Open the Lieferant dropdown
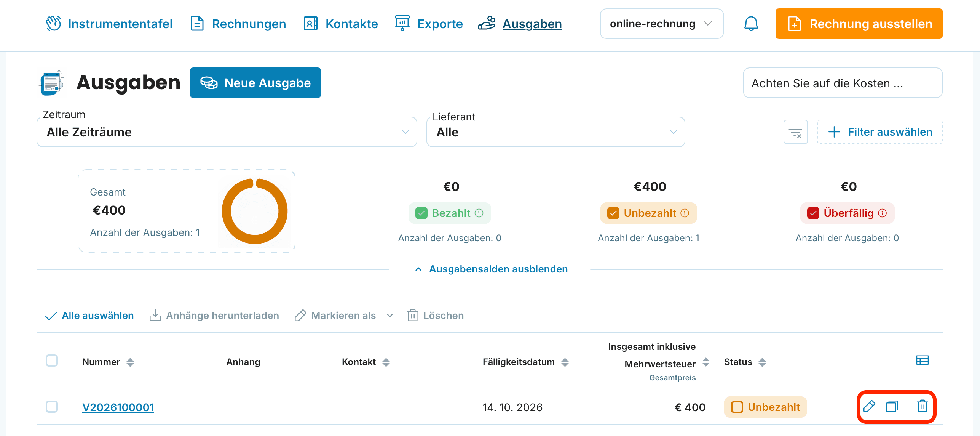 coord(555,132)
